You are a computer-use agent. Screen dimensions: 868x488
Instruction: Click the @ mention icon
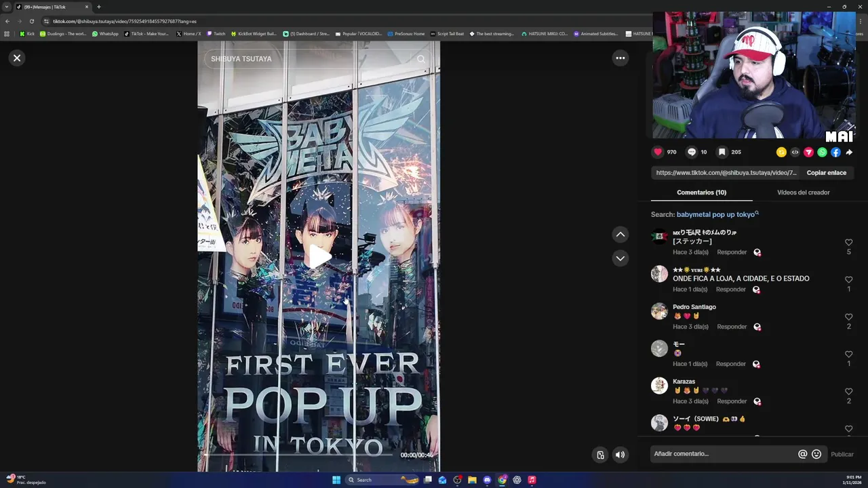coord(802,454)
